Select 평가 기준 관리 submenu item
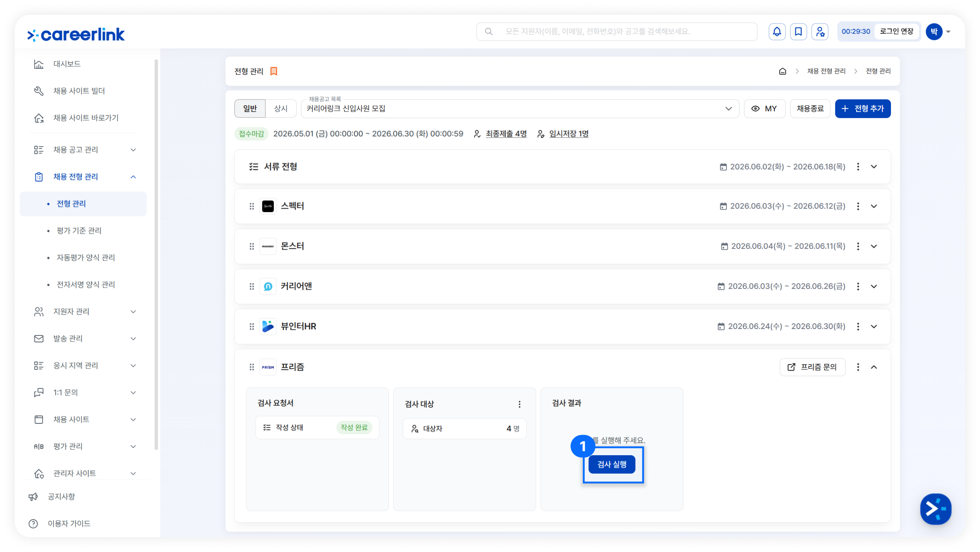Viewport: 980px width, 552px height. pyautogui.click(x=79, y=230)
